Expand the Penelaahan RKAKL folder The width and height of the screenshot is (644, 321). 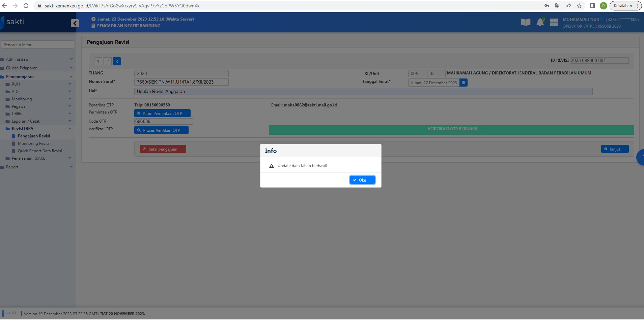coord(28,158)
